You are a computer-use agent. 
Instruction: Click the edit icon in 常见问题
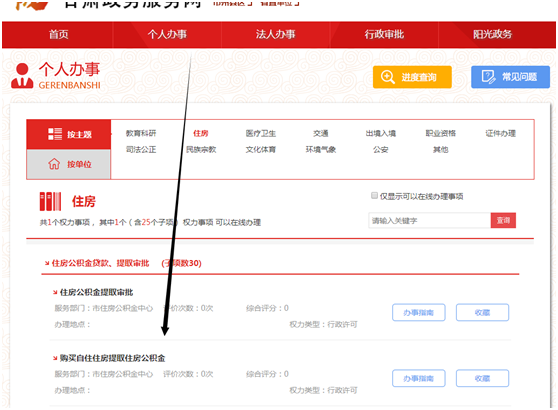click(488, 77)
